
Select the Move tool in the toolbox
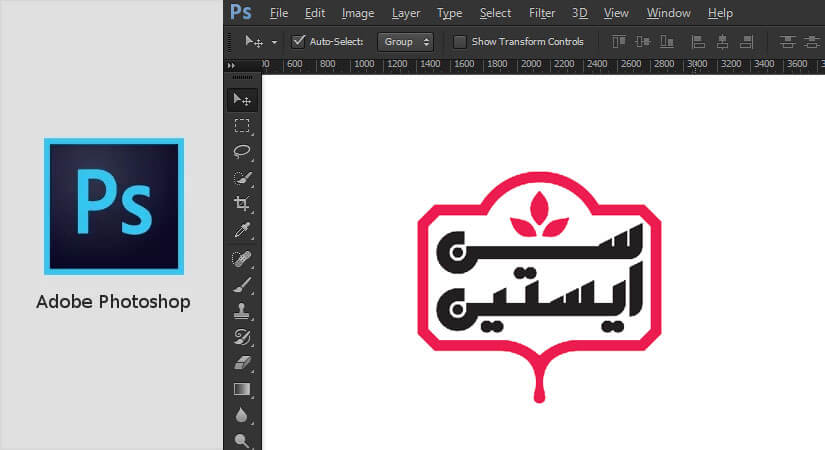[x=242, y=100]
